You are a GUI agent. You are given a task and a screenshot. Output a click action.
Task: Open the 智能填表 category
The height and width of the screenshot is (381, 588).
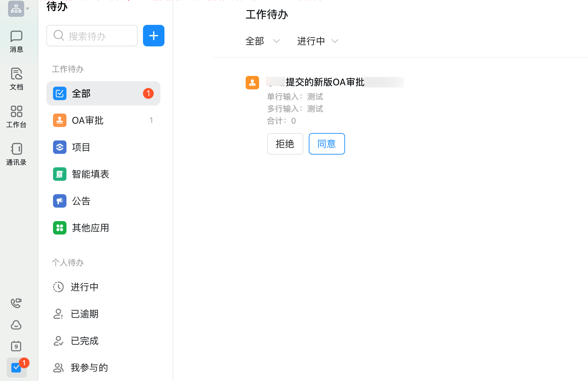click(90, 174)
